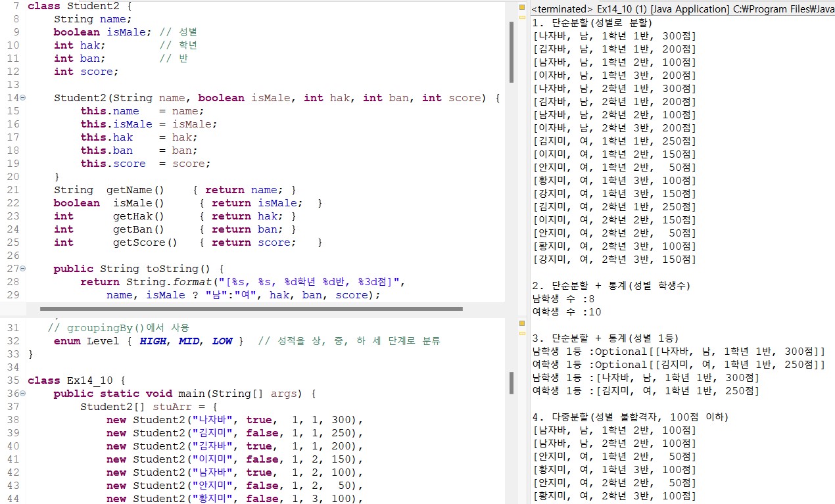835x504 pixels.
Task: Click console row '[강지미, 여, 1학년 3반, 150점]'
Action: (x=614, y=194)
